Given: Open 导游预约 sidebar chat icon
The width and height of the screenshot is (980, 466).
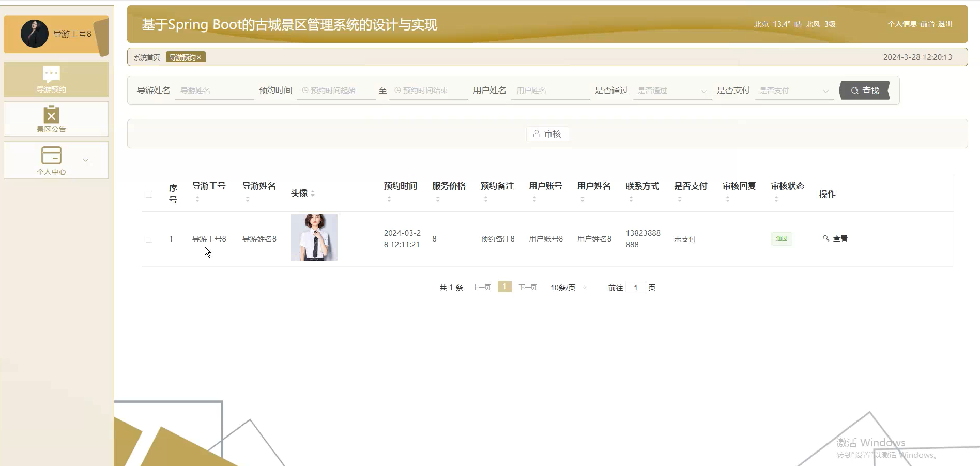Looking at the screenshot, I should tap(51, 74).
